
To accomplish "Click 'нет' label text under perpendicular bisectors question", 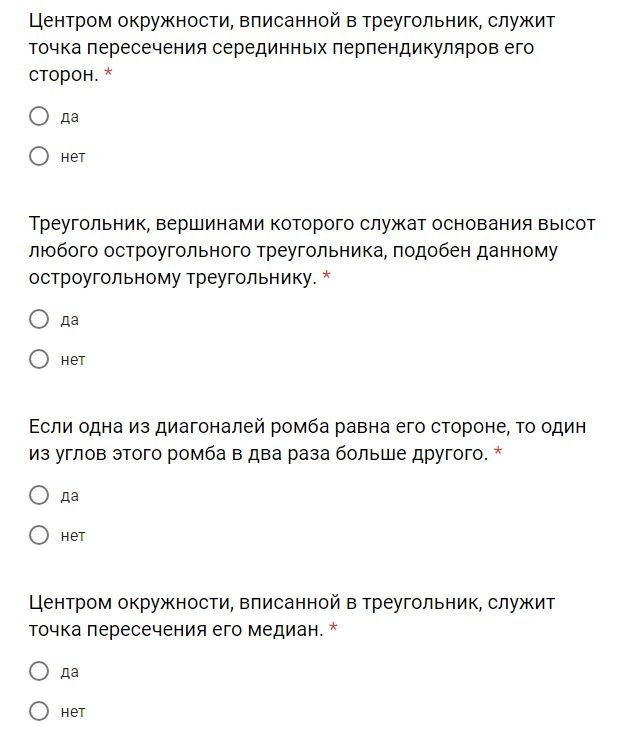I will (x=73, y=157).
